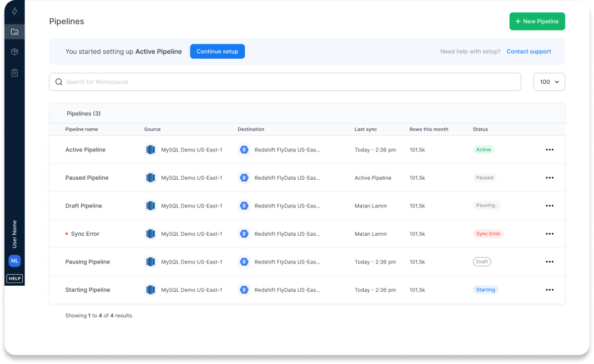
Task: Sort by the Last sync column header
Action: (365, 129)
